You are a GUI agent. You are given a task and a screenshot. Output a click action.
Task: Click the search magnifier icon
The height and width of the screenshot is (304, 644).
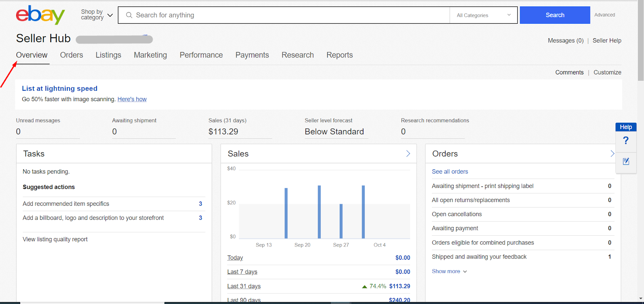[x=129, y=15]
